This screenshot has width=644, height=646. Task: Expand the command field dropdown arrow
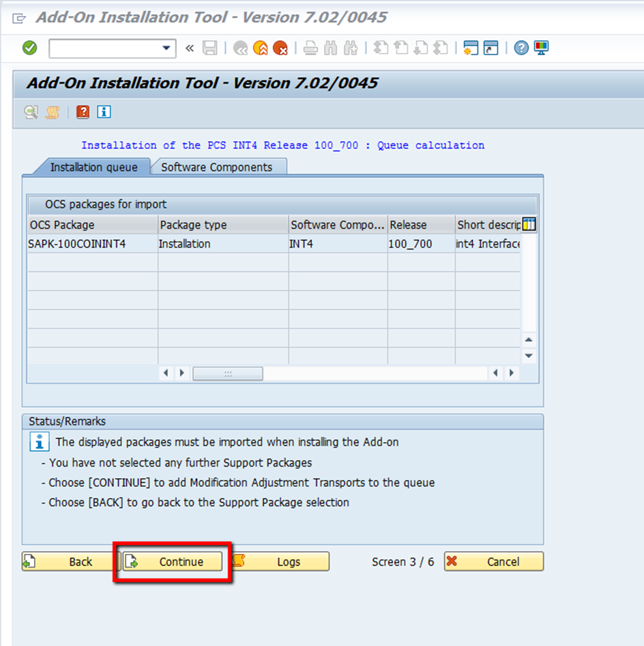(166, 48)
